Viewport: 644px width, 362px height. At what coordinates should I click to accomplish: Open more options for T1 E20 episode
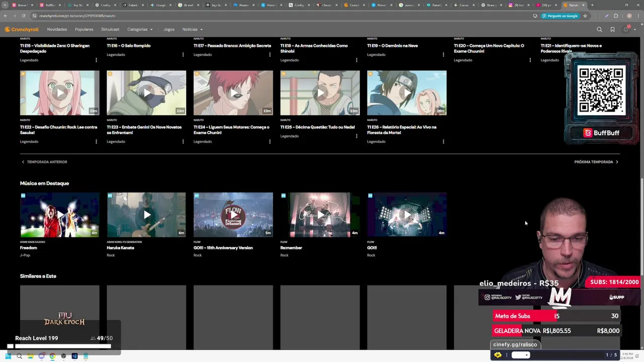pos(530,60)
